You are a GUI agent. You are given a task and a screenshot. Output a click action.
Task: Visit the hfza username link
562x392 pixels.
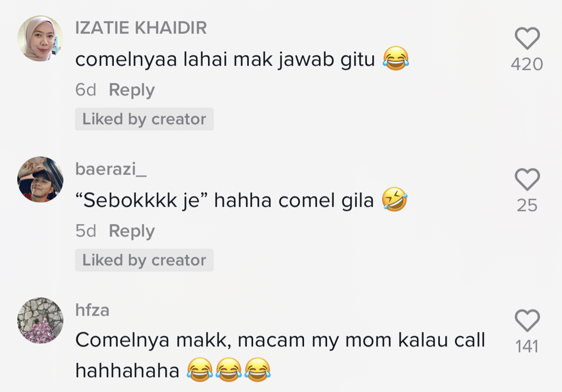(92, 310)
